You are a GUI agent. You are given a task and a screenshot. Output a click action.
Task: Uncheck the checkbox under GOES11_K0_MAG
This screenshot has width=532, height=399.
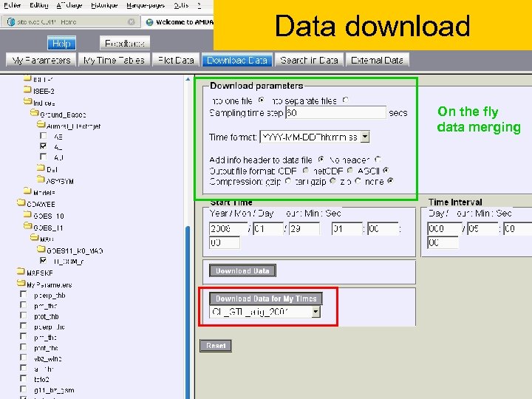point(43,260)
